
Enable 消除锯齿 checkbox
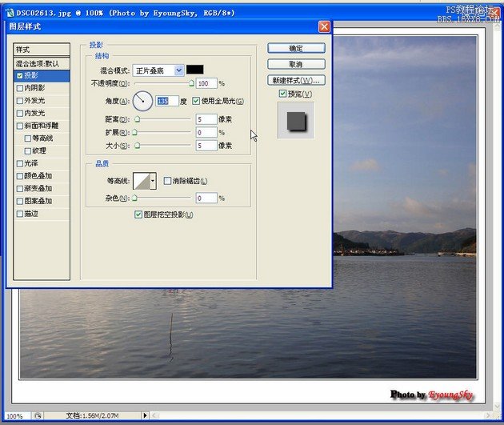pyautogui.click(x=167, y=181)
